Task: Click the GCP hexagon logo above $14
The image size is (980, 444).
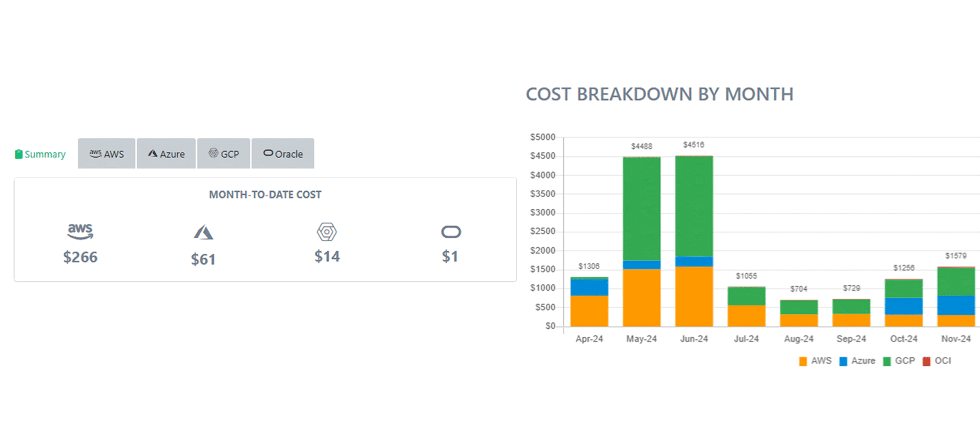Action: (327, 232)
